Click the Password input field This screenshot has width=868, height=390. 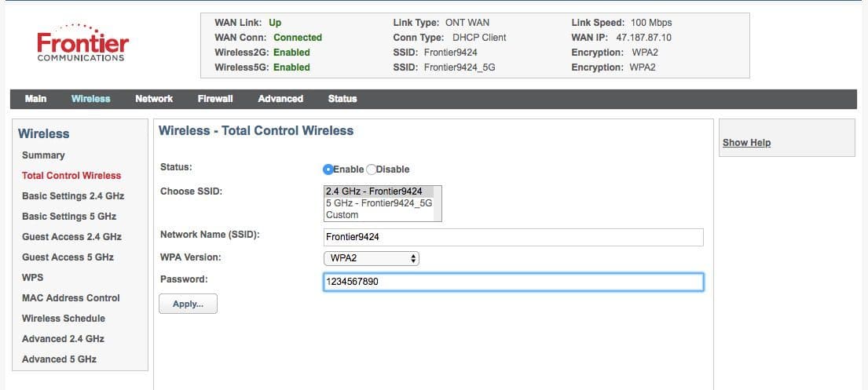point(513,282)
